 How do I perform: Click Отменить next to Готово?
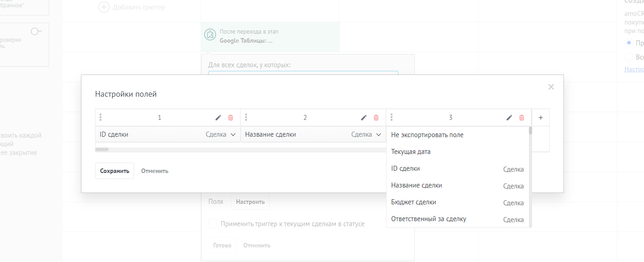257,245
